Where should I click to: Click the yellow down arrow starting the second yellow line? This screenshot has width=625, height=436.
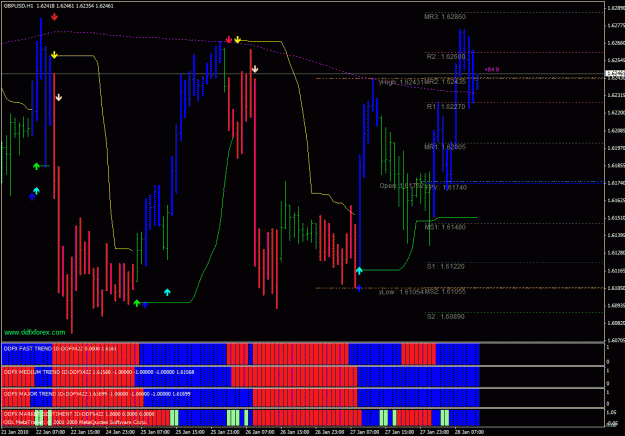[238, 39]
